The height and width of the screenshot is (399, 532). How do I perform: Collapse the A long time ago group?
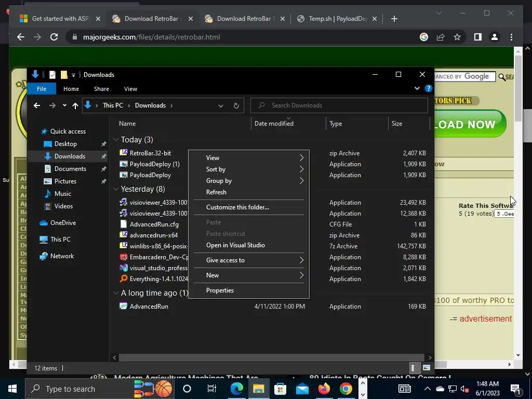point(116,293)
